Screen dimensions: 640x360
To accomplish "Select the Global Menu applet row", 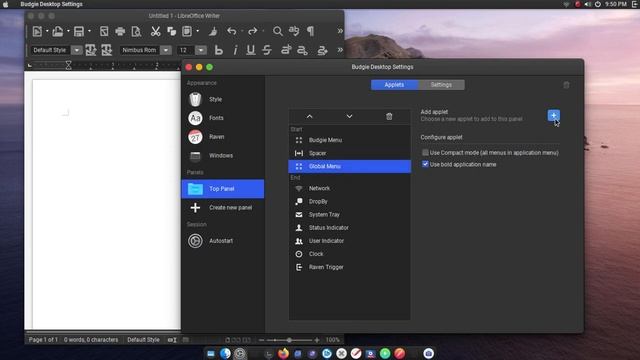I will 349,166.
